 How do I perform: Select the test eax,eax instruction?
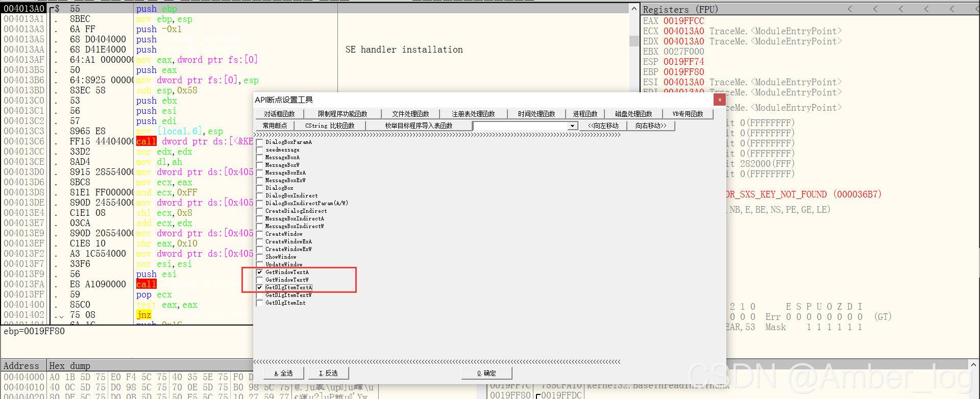click(x=166, y=305)
